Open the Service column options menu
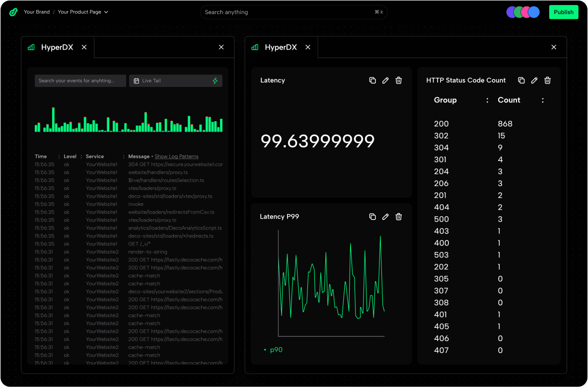Viewport: 588px width, 387px height. point(124,156)
